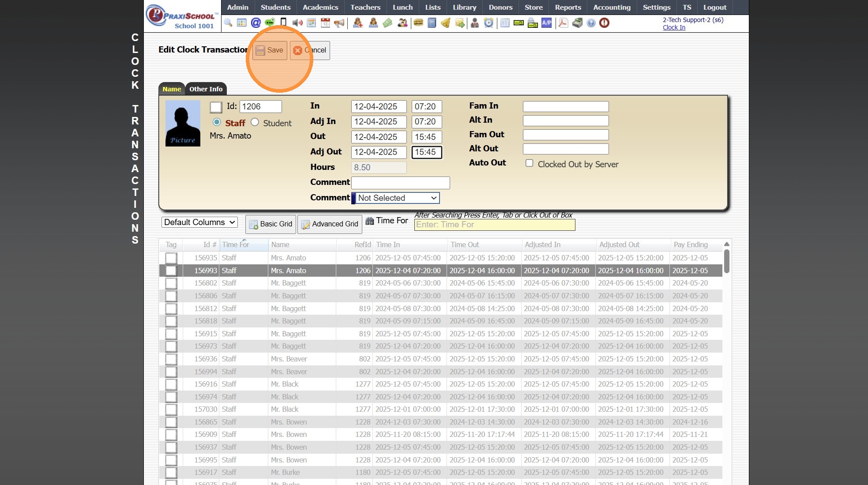This screenshot has width=868, height=485.
Task: Click the grid vertical scrollbar thumb
Action: (x=726, y=261)
